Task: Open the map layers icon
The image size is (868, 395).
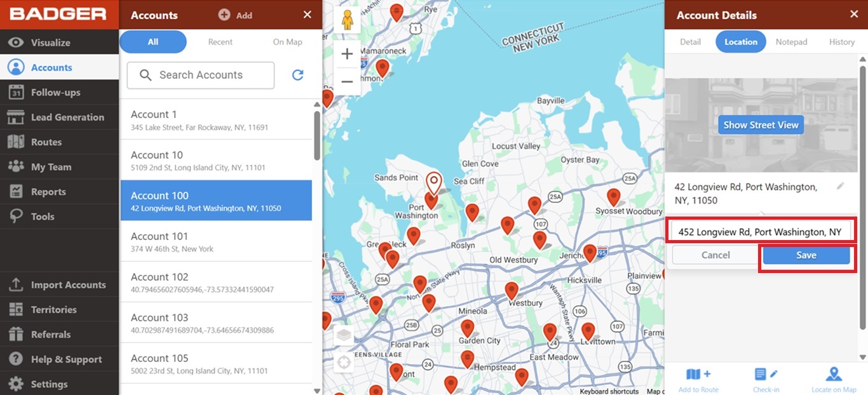Action: point(344,335)
